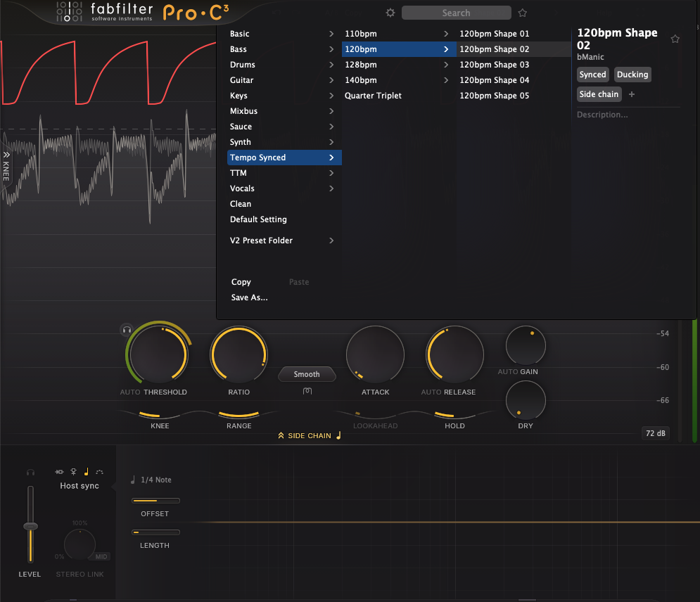Click the Smooth style button

click(307, 374)
